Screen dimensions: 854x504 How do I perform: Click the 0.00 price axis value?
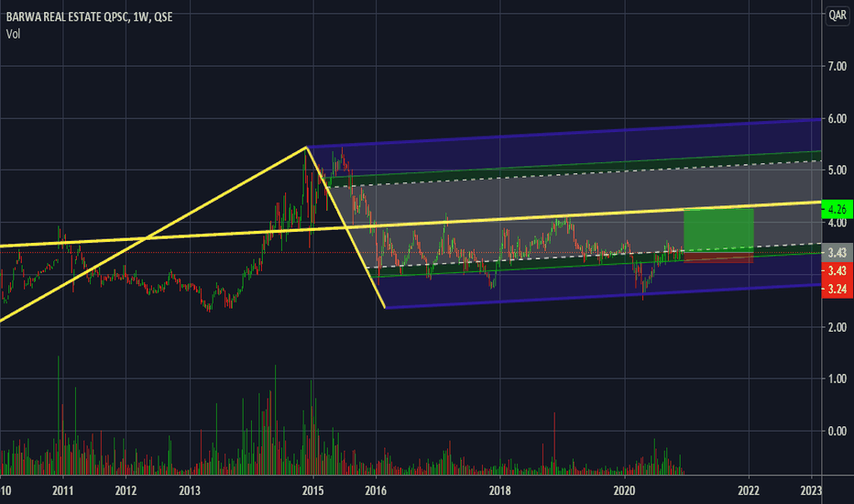838,431
